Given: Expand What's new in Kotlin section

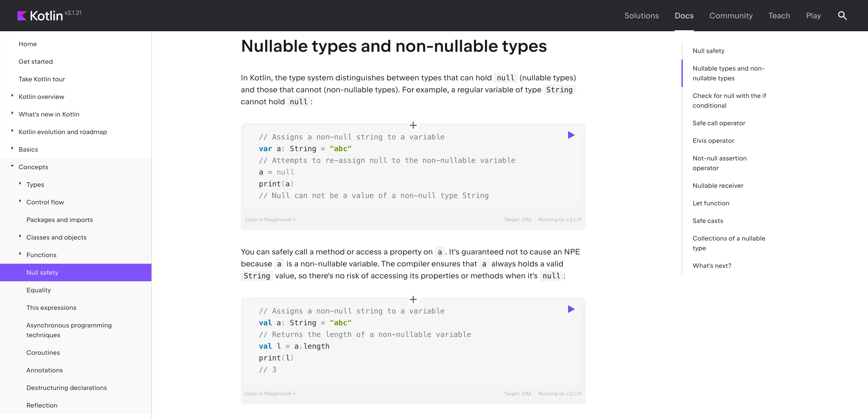Looking at the screenshot, I should pos(12,113).
